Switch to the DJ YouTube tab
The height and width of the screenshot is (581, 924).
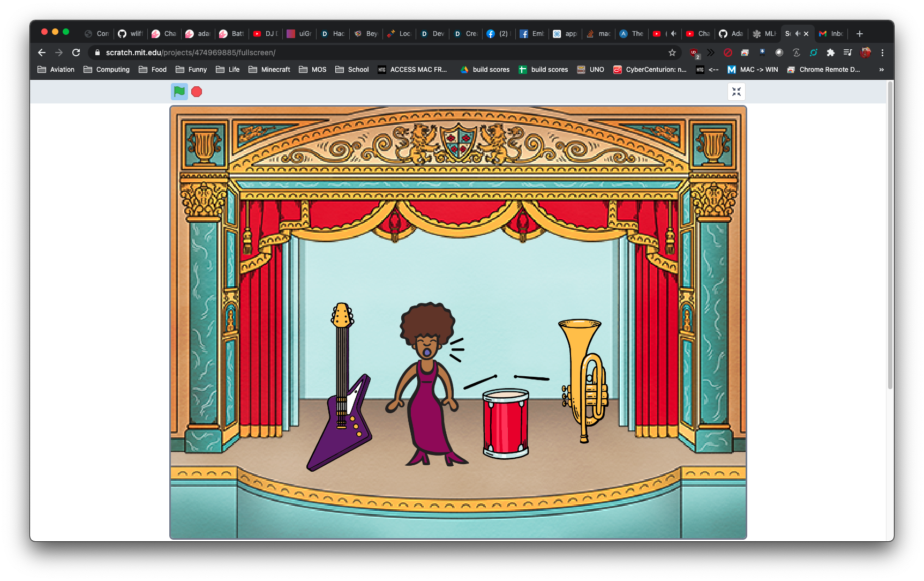pyautogui.click(x=266, y=34)
